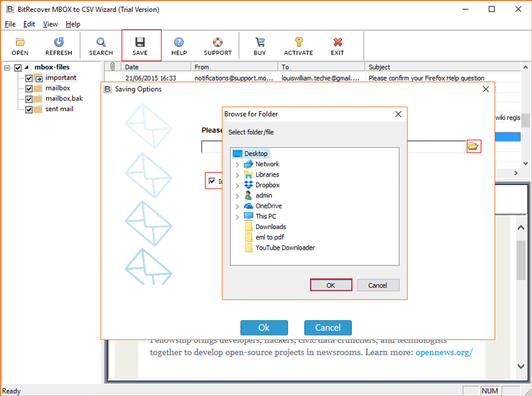Viewport: 532px width, 396px height.
Task: Select the Libraries folder icon
Action: [x=248, y=175]
